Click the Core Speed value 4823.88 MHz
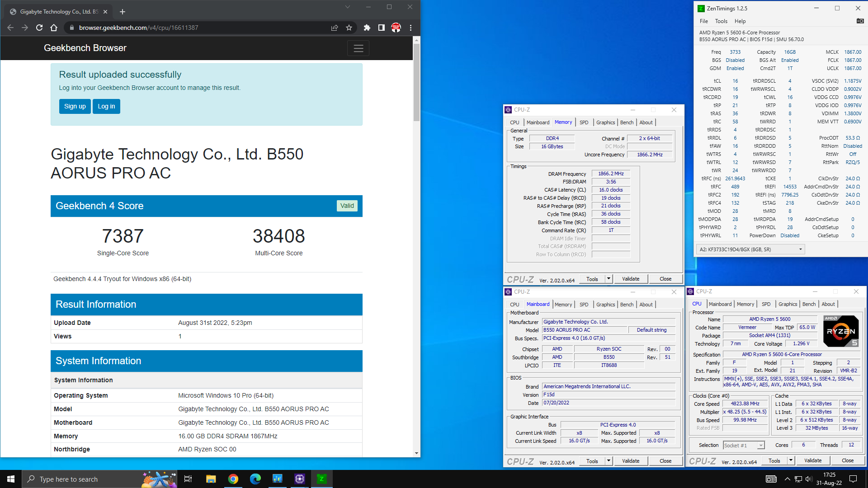Viewport: 868px width, 488px height. point(745,404)
